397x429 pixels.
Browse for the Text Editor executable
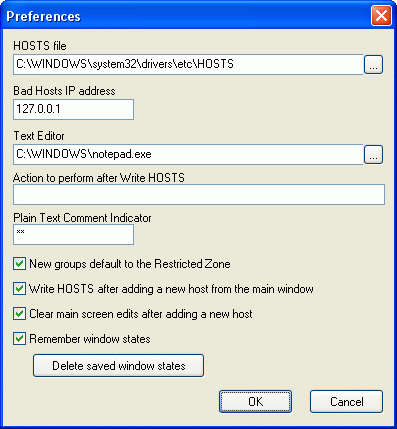(373, 155)
